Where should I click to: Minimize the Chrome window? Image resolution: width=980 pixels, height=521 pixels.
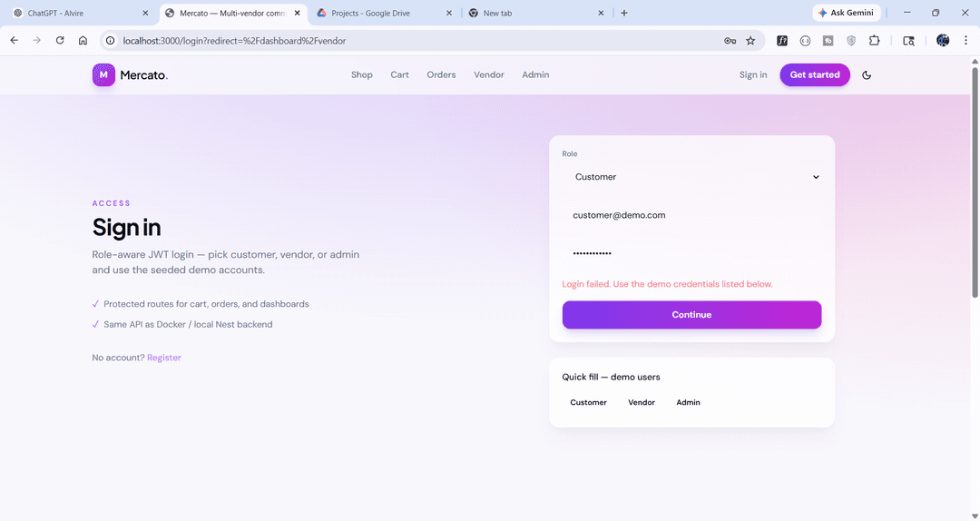coord(906,13)
